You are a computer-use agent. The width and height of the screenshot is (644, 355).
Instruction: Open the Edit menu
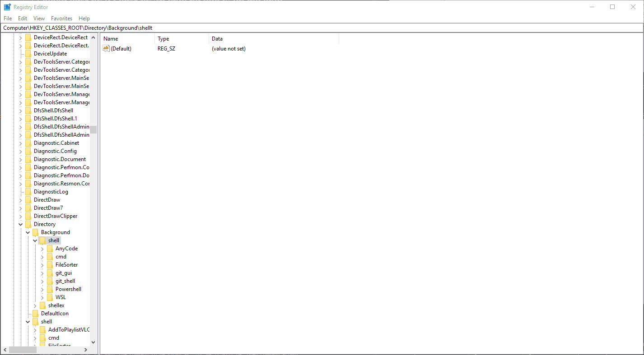[22, 18]
